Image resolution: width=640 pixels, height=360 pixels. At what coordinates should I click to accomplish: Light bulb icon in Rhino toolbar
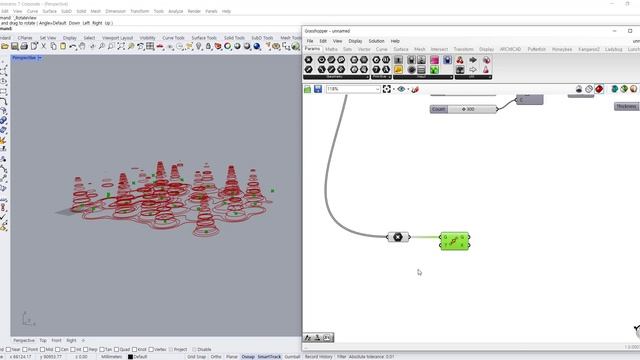pyautogui.click(x=199, y=47)
